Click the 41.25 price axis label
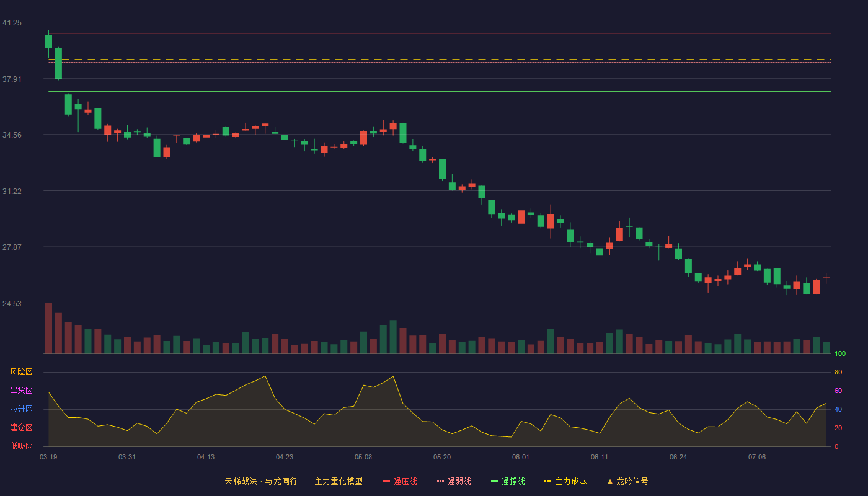This screenshot has width=868, height=496. 12,23
